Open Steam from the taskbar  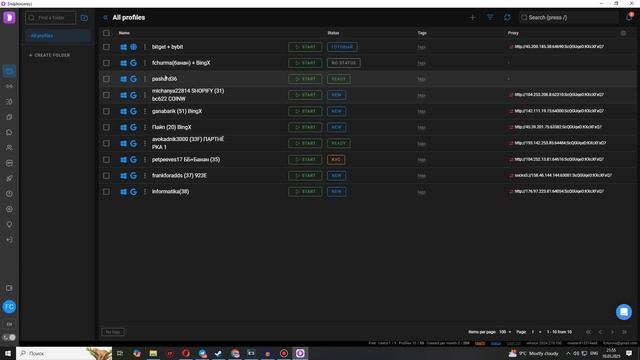[x=218, y=353]
